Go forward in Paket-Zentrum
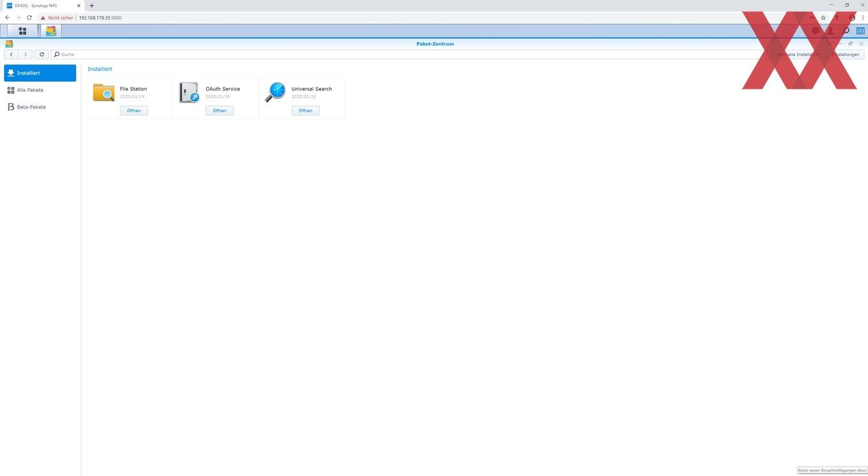This screenshot has width=868, height=476. coord(26,54)
